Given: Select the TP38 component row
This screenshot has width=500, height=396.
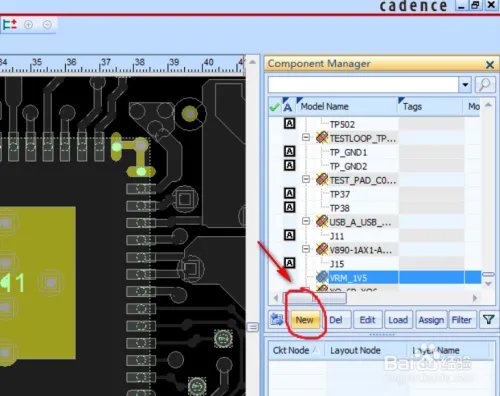Looking at the screenshot, I should point(339,208).
